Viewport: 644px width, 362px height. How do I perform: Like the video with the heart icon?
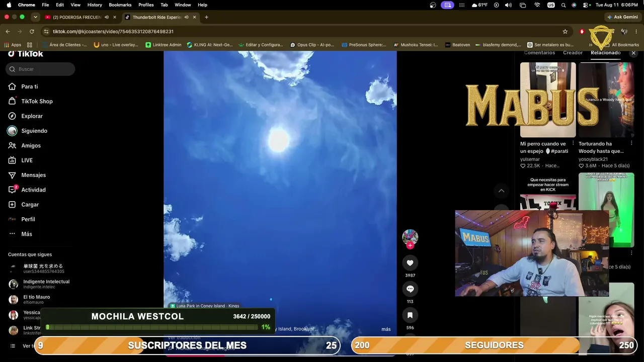[x=410, y=263]
